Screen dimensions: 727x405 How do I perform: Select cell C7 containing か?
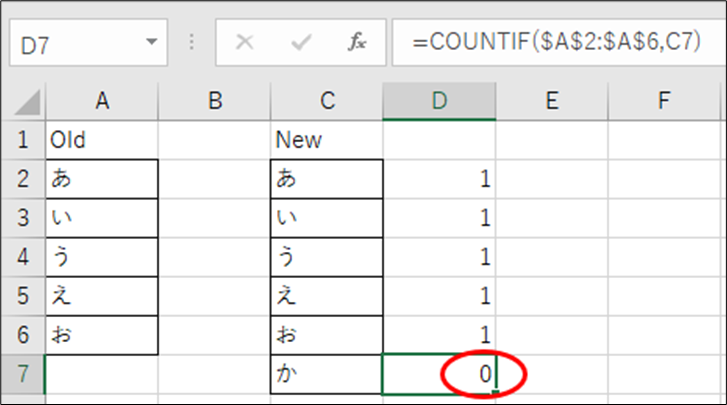327,375
